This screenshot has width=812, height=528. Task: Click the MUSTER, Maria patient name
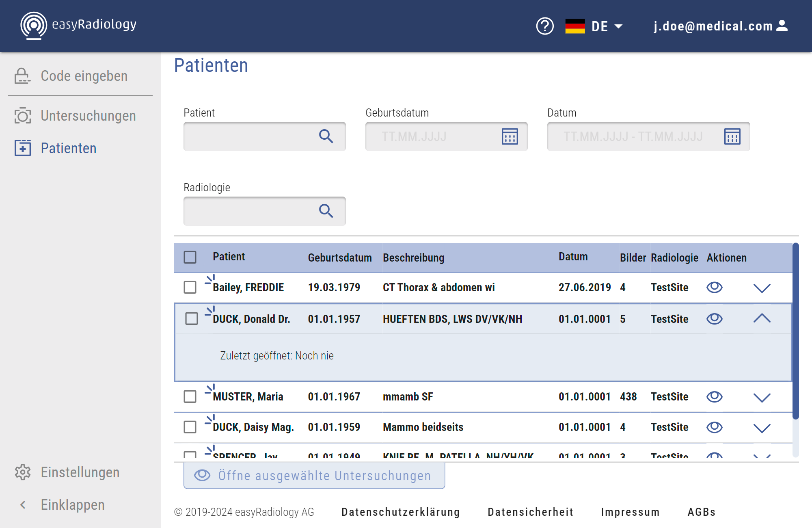point(248,397)
